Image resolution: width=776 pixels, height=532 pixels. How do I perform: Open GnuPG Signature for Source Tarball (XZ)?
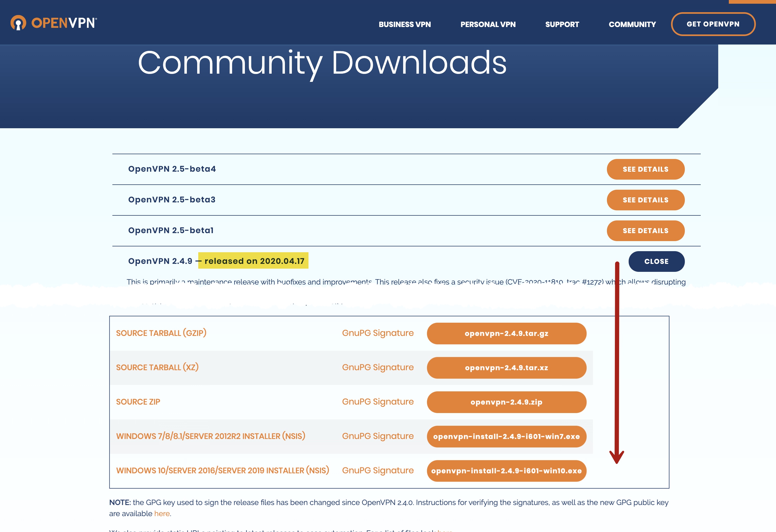coord(378,367)
